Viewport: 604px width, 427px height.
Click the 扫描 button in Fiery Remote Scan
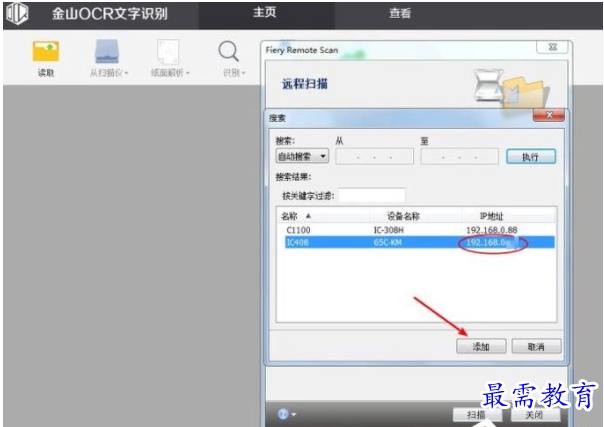pyautogui.click(x=477, y=414)
